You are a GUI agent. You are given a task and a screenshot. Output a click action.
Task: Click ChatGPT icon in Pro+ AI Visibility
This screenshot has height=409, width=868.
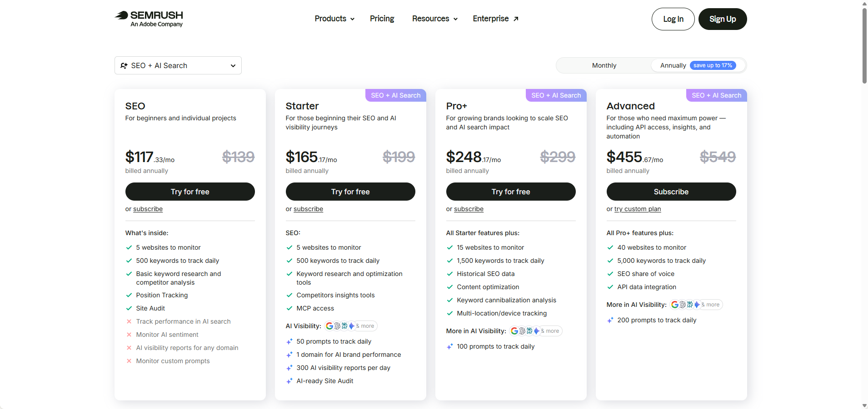(522, 331)
